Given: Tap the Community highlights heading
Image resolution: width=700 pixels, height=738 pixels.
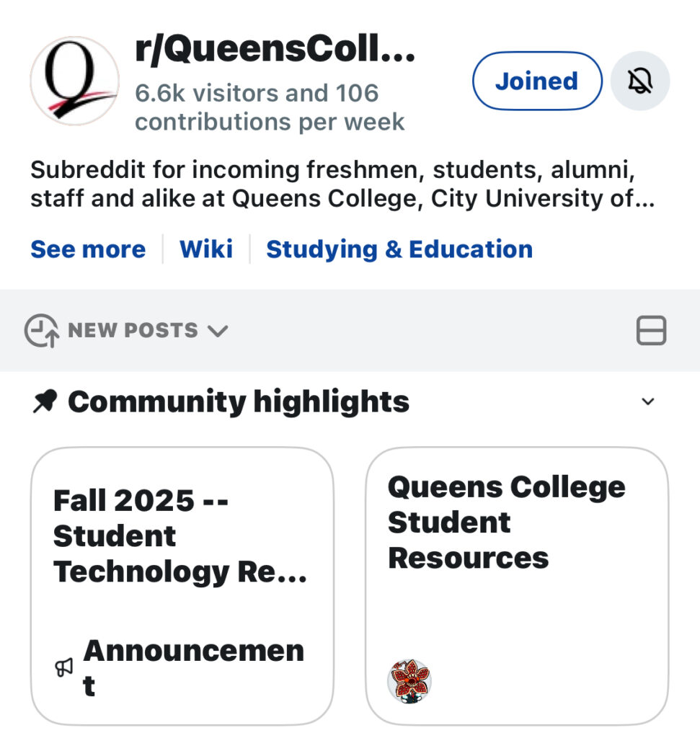Looking at the screenshot, I should [x=238, y=402].
